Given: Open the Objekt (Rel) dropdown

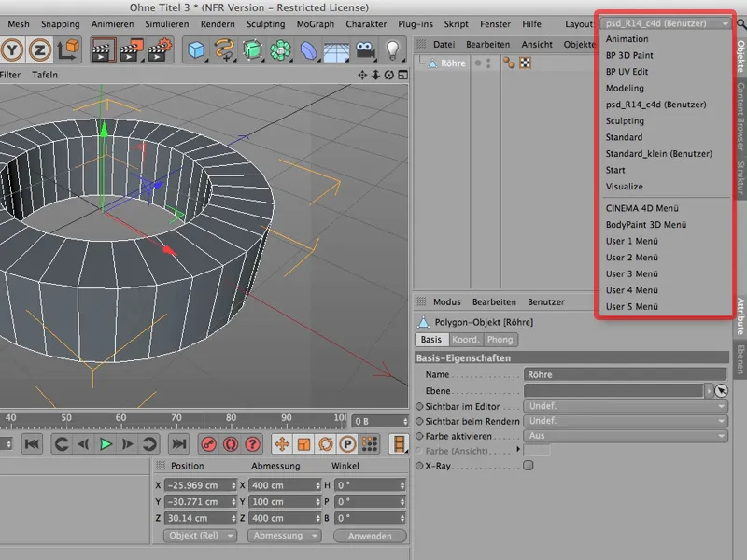Looking at the screenshot, I should (202, 536).
